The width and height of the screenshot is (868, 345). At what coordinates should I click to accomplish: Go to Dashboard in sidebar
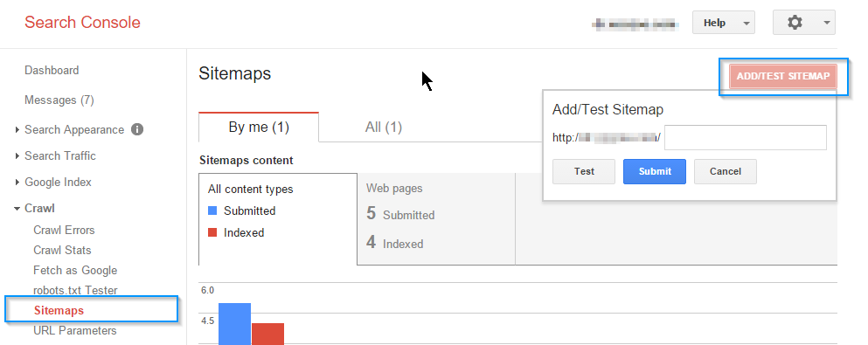pyautogui.click(x=52, y=70)
